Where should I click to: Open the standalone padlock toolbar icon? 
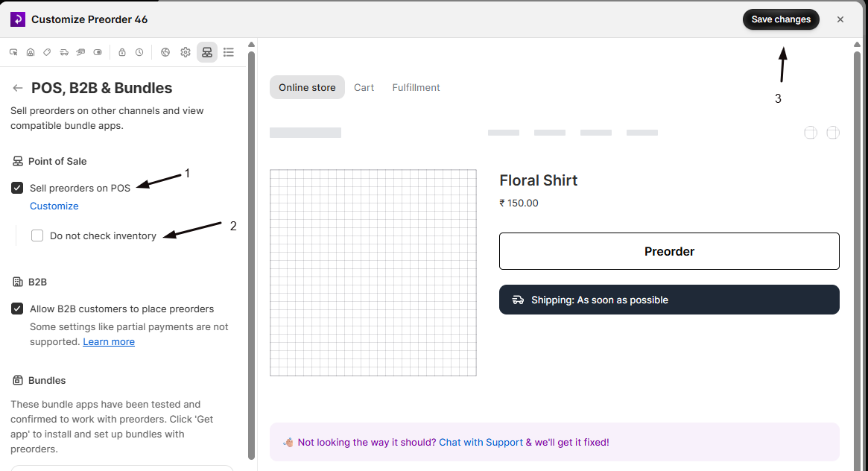(x=121, y=52)
